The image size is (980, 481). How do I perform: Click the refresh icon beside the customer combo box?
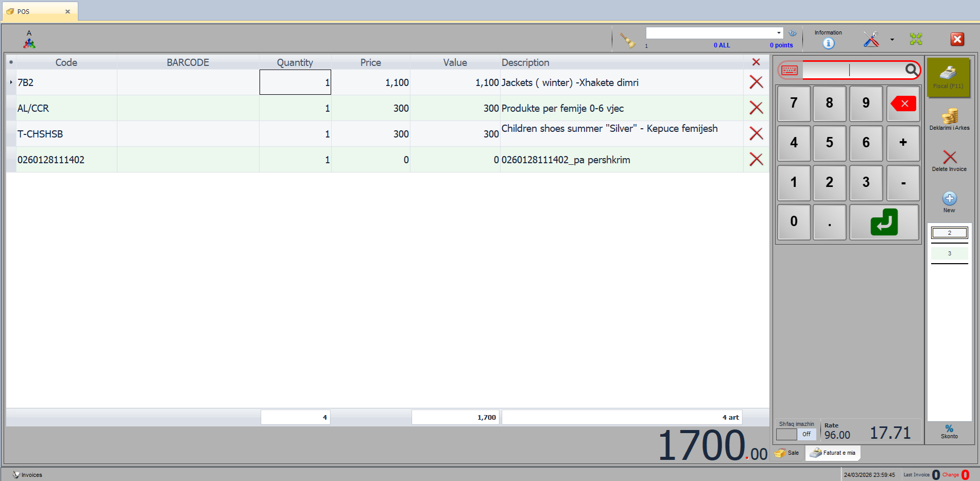(x=793, y=33)
